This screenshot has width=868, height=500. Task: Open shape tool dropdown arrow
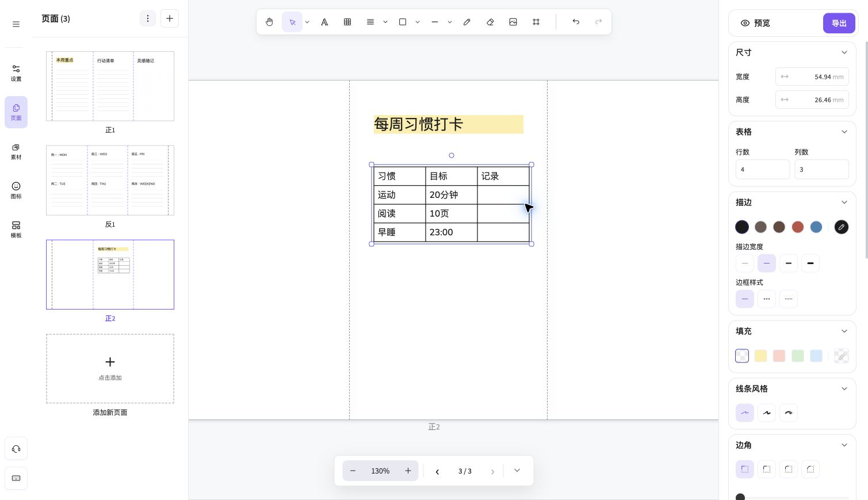coord(418,22)
